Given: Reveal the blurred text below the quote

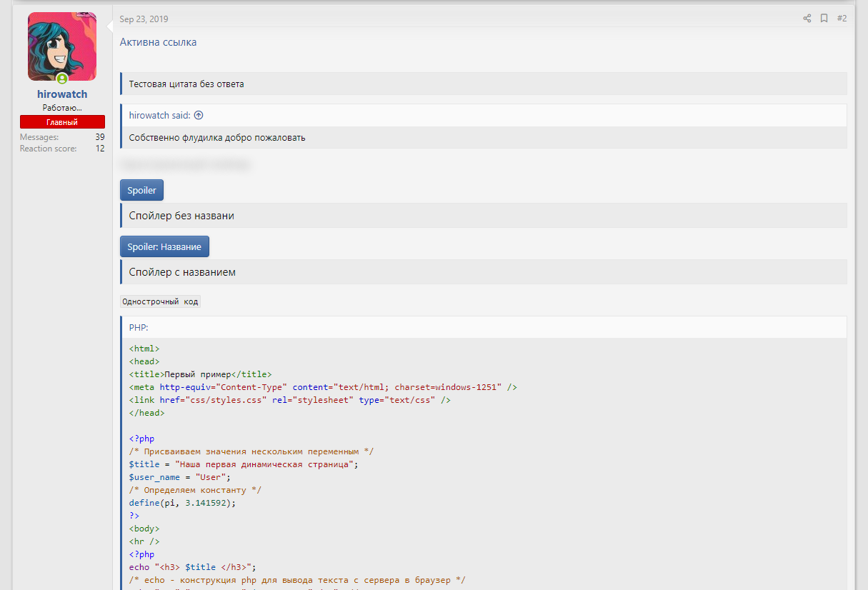Looking at the screenshot, I should tap(186, 165).
